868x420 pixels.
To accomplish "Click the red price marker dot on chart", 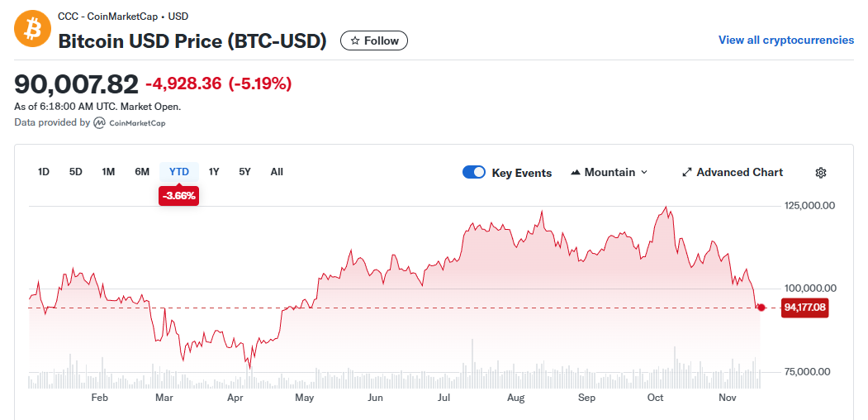I will (x=761, y=308).
